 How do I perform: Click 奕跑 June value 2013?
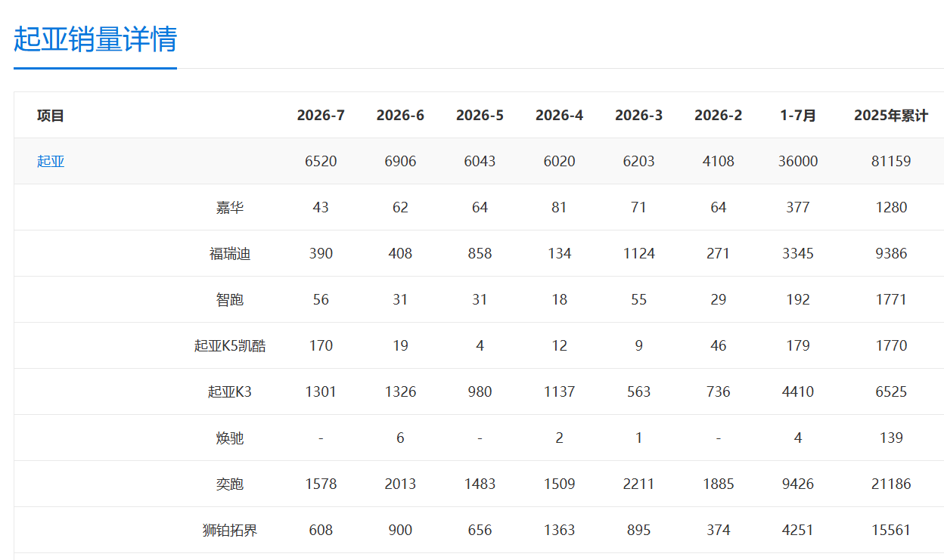400,484
